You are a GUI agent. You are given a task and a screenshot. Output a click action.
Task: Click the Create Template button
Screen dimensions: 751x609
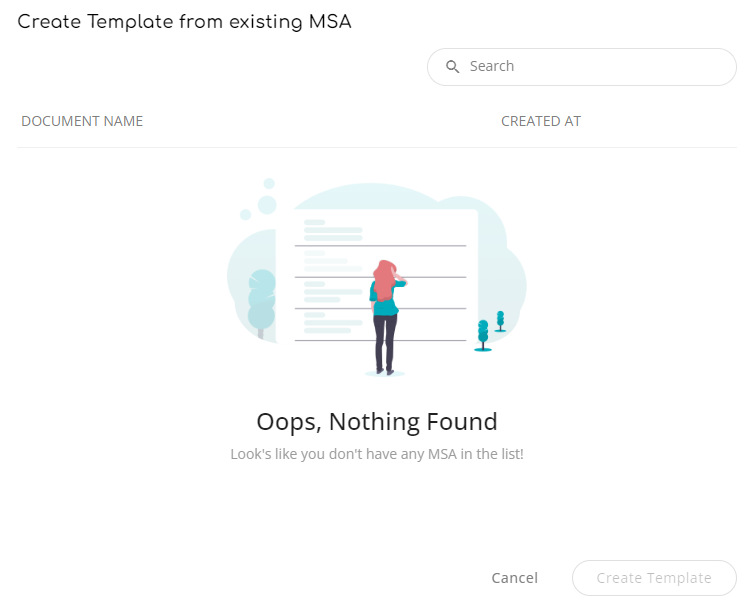point(654,578)
